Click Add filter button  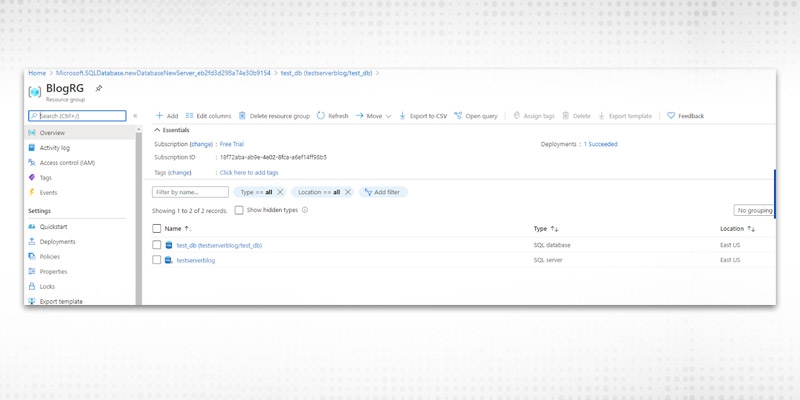tap(383, 192)
